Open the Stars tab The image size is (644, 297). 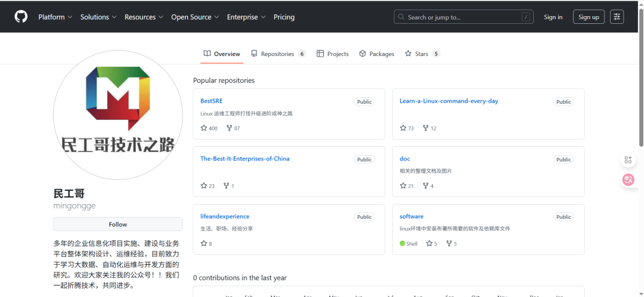pyautogui.click(x=422, y=54)
